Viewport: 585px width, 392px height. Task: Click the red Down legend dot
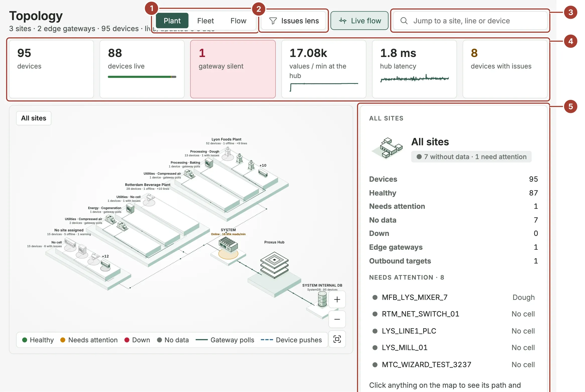click(127, 340)
